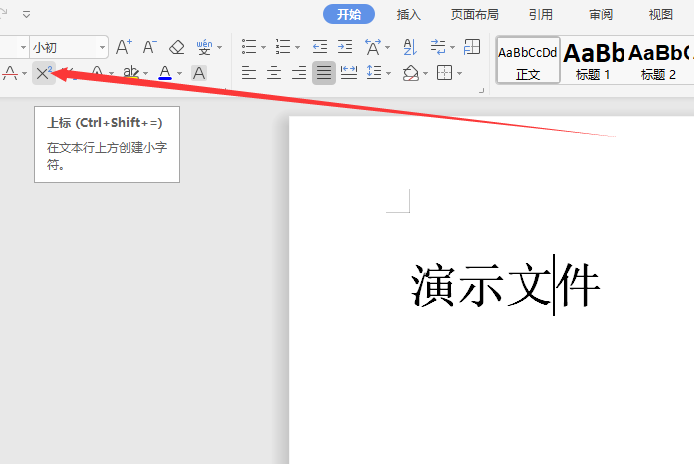This screenshot has width=694, height=464.
Task: Apply distributed alignment
Action: (349, 72)
